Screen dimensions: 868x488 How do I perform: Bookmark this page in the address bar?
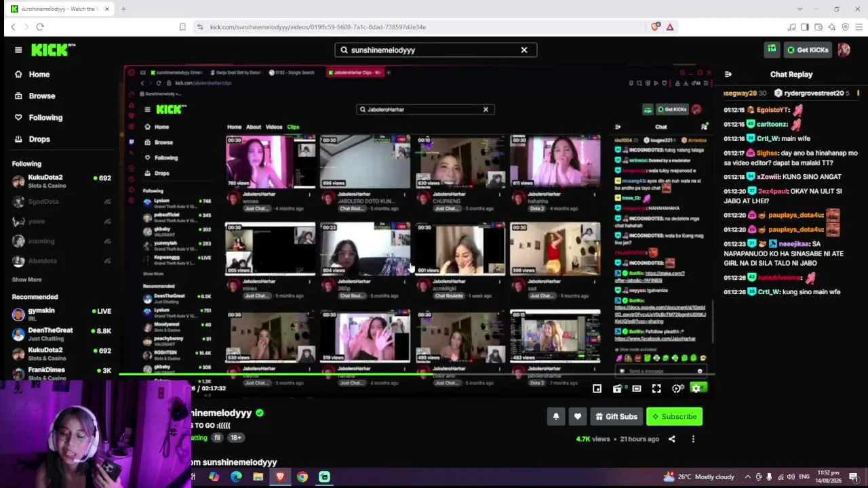[x=182, y=27]
